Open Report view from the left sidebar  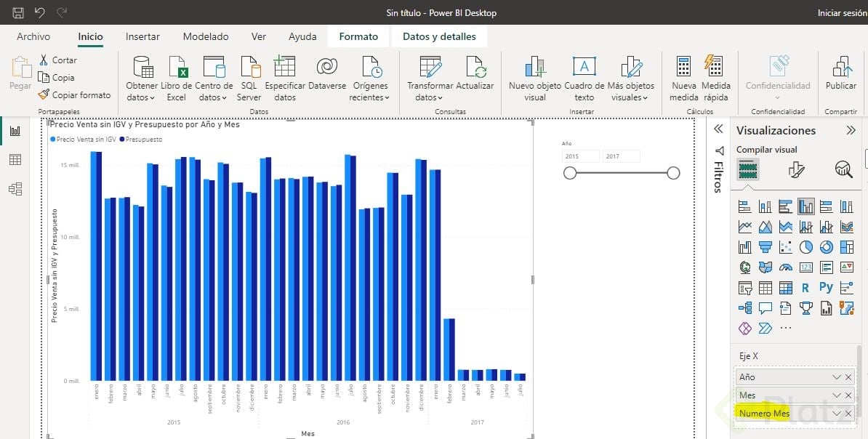(x=15, y=131)
